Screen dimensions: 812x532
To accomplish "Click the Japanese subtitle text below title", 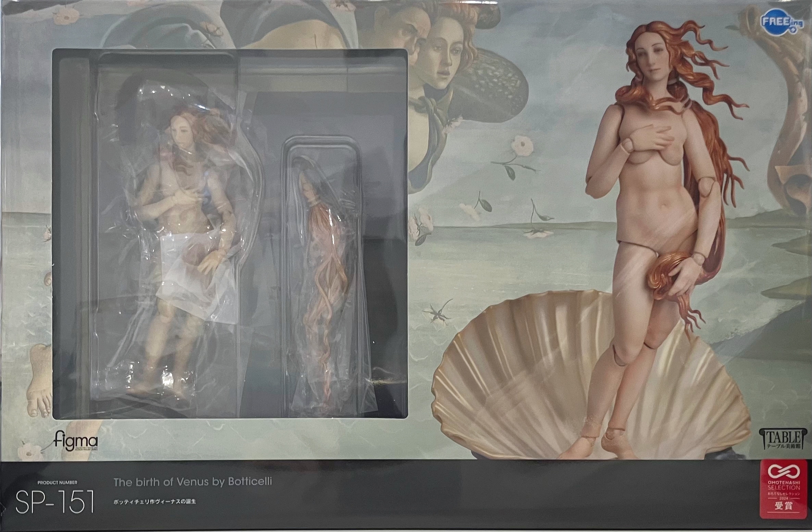I will [x=154, y=502].
